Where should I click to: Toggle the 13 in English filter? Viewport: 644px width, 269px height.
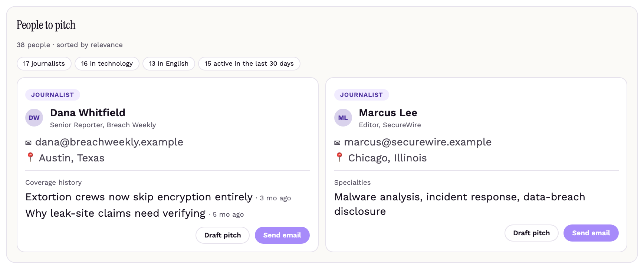click(x=169, y=63)
